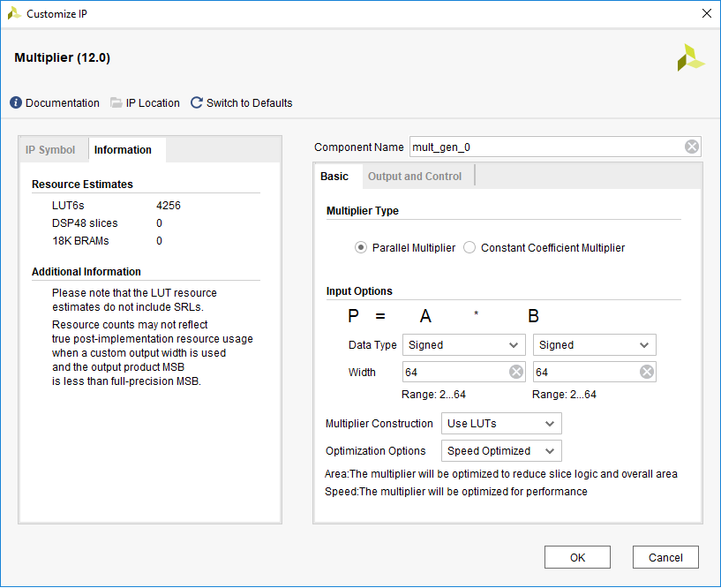Click the Switch to Defaults refresh icon

coord(197,103)
